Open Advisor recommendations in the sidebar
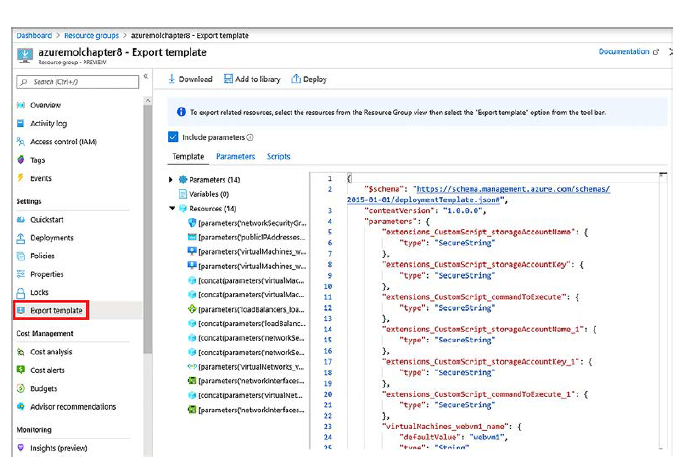Viewport: 697px width, 476px height. (72, 407)
